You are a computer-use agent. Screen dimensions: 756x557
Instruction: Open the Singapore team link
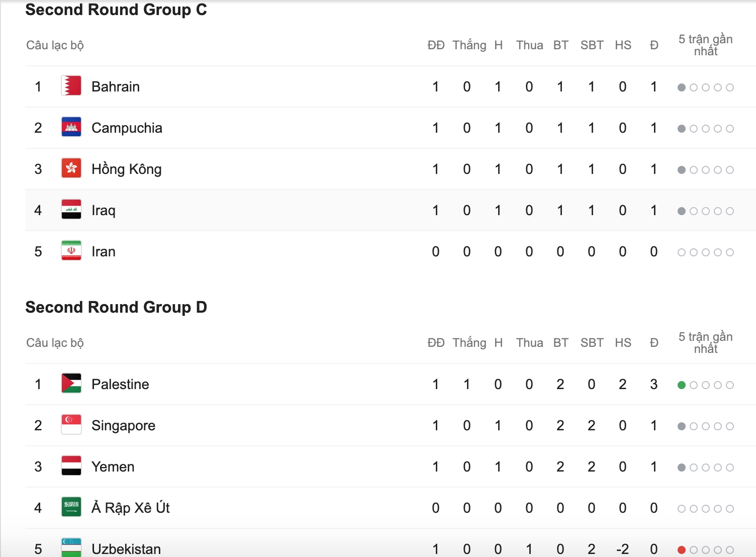coord(123,426)
